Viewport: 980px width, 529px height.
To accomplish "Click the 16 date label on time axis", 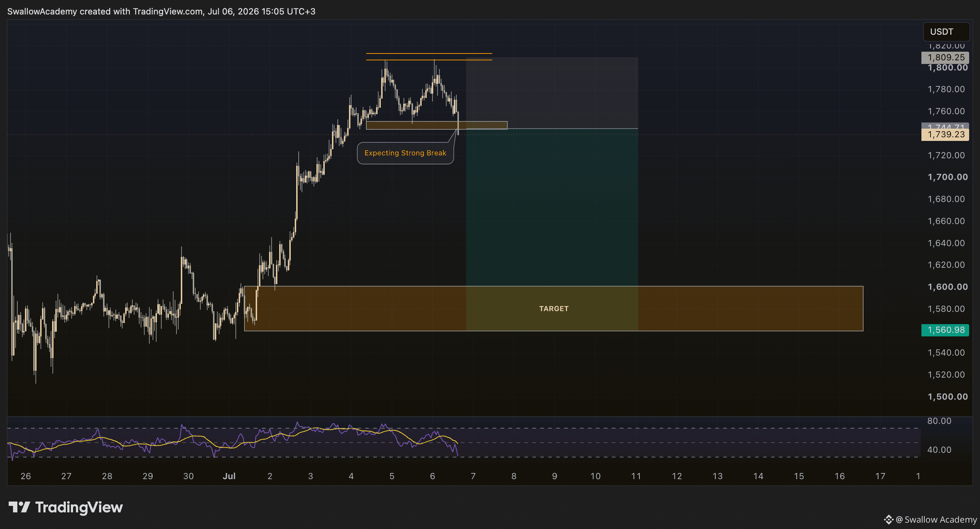I will point(840,476).
